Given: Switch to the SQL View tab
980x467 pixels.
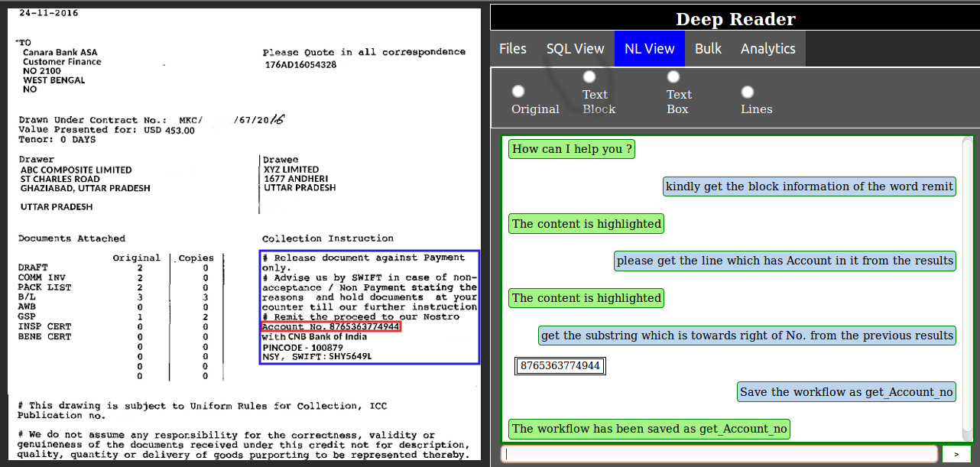Looking at the screenshot, I should [x=575, y=48].
